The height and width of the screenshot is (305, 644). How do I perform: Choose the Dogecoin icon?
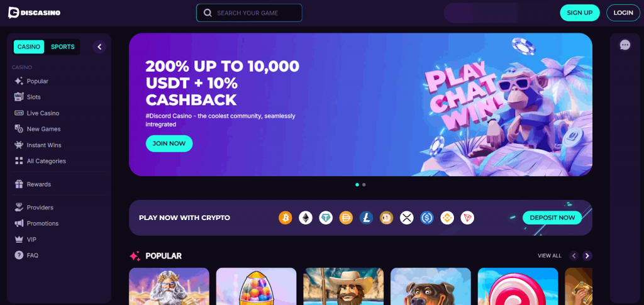tap(387, 218)
